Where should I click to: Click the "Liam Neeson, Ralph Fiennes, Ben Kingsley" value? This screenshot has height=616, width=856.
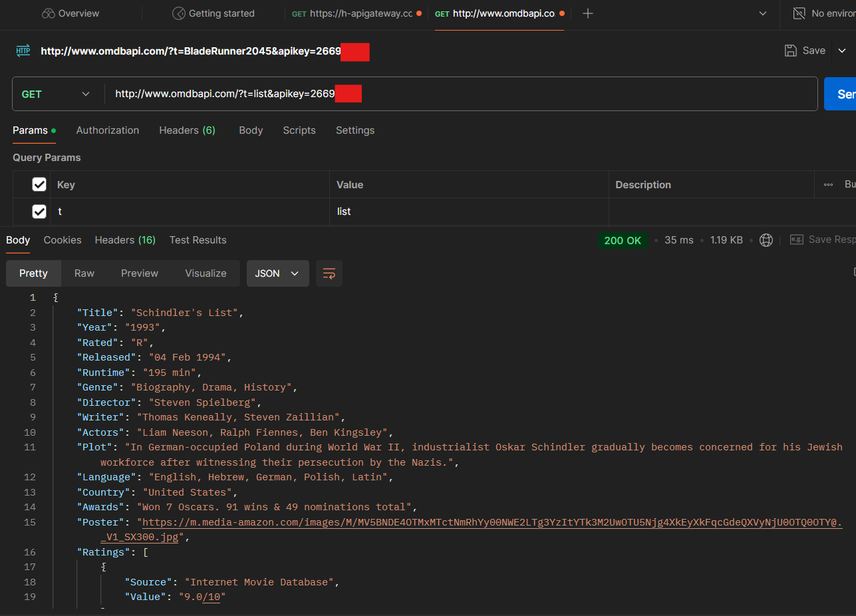point(263,432)
